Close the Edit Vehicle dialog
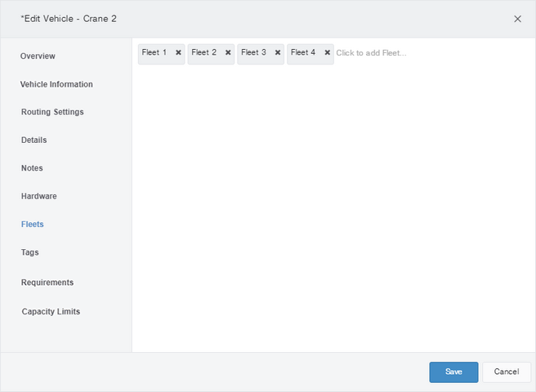Screen dimensions: 536x392 tap(517, 19)
